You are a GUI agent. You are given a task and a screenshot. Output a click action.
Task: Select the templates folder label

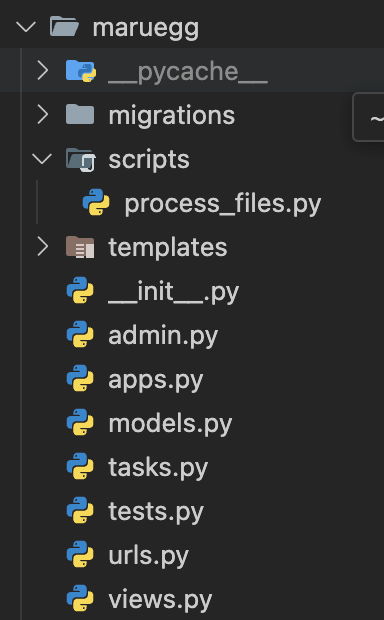(168, 248)
